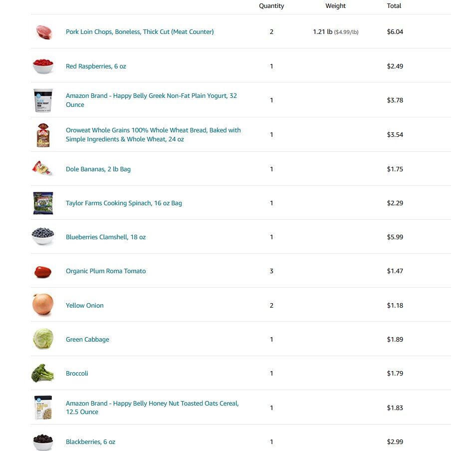Click the Greek yogurt tub thumbnail
The width and height of the screenshot is (476, 451).
click(43, 100)
